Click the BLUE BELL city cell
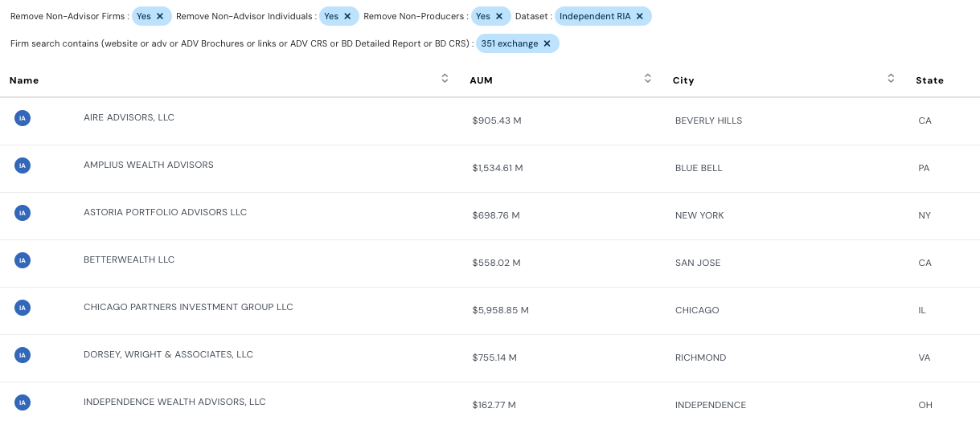 [x=699, y=168]
